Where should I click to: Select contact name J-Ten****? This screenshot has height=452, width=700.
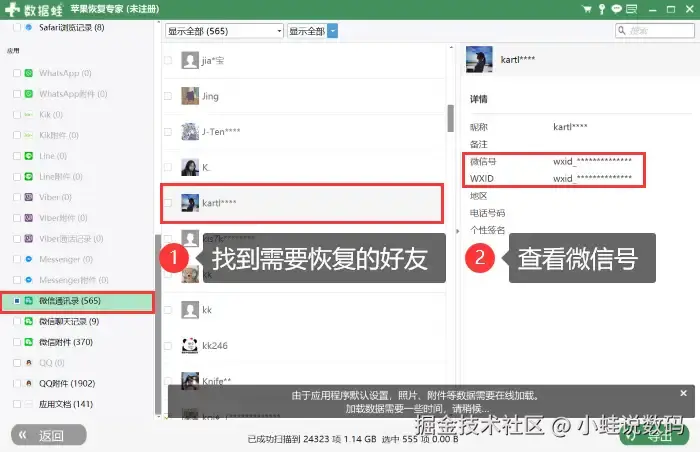point(221,132)
